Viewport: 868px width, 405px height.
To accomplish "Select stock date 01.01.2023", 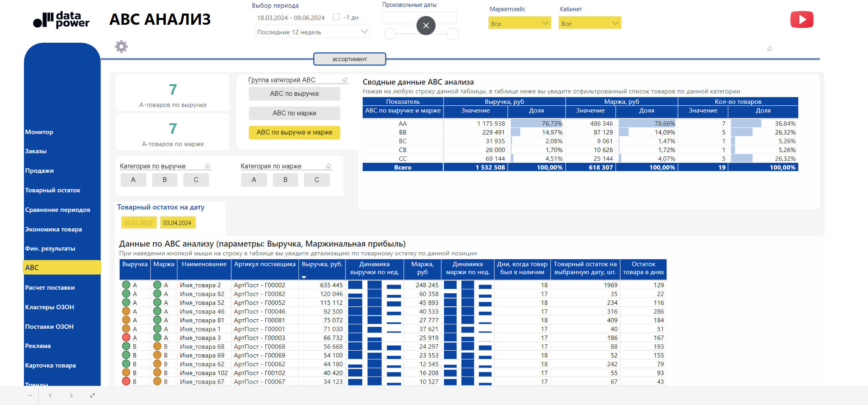I will pos(138,223).
